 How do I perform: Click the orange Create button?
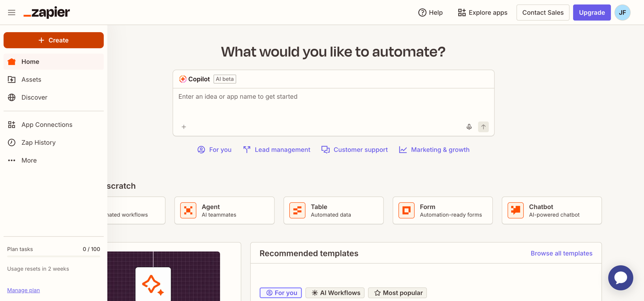pyautogui.click(x=54, y=40)
